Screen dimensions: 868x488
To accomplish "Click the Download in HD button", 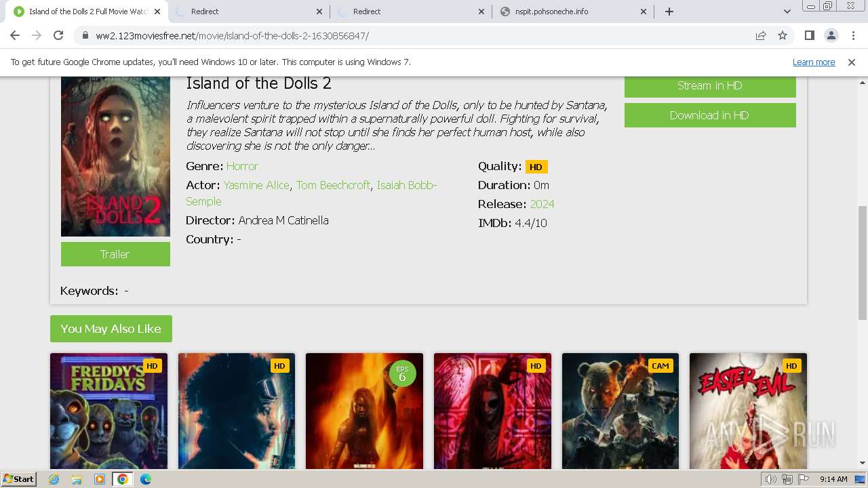I will click(710, 115).
